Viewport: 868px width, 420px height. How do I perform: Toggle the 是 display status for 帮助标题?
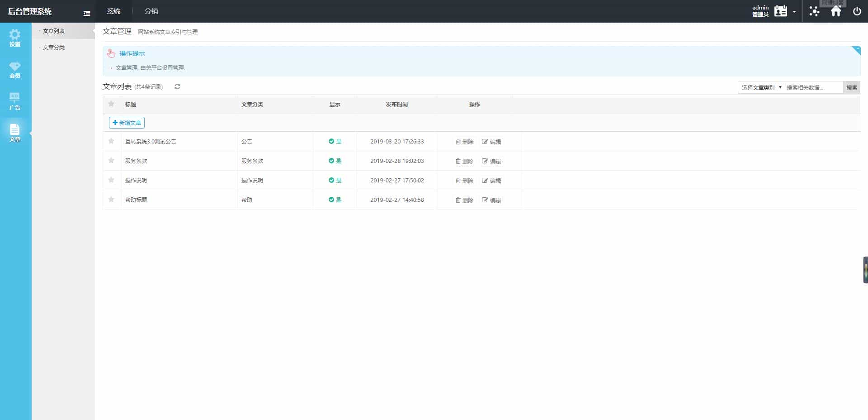click(335, 200)
